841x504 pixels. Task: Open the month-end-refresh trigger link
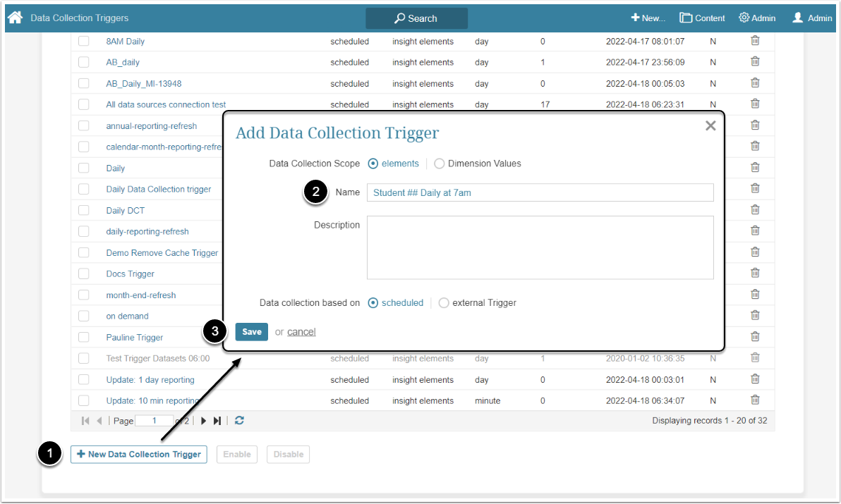141,295
